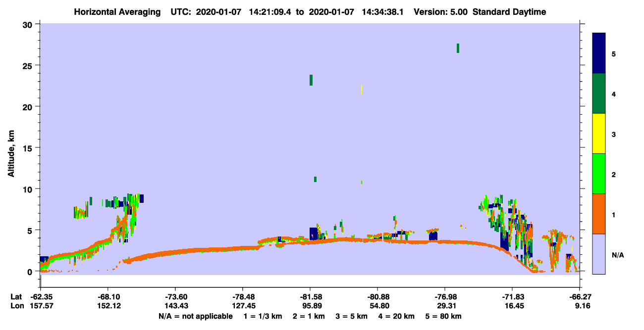Click the legend text '2 = 1 km'

[x=308, y=316]
